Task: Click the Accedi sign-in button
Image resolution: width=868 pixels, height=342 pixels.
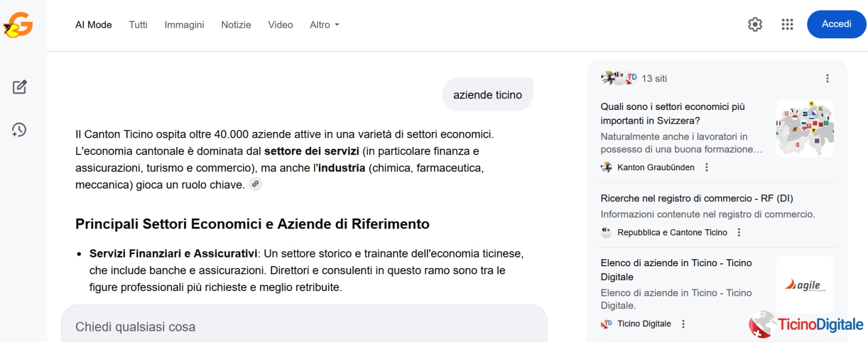Action: (836, 24)
